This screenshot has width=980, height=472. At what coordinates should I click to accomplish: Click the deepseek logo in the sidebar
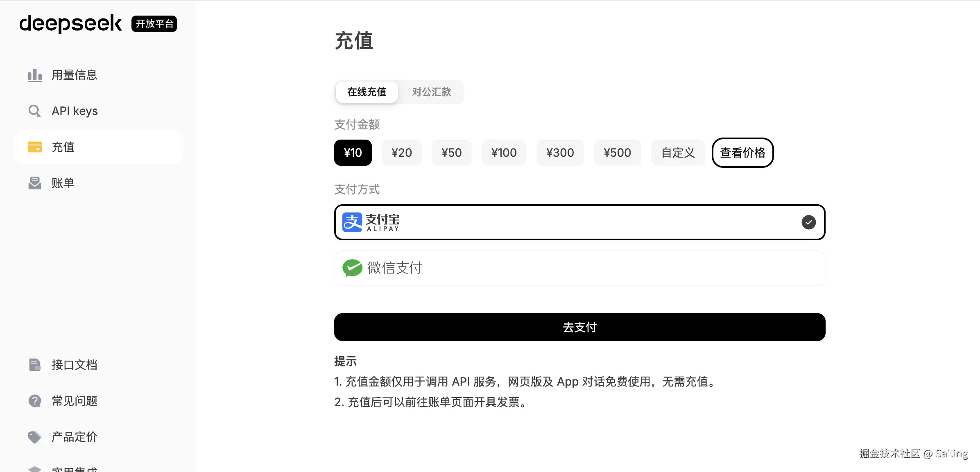71,23
